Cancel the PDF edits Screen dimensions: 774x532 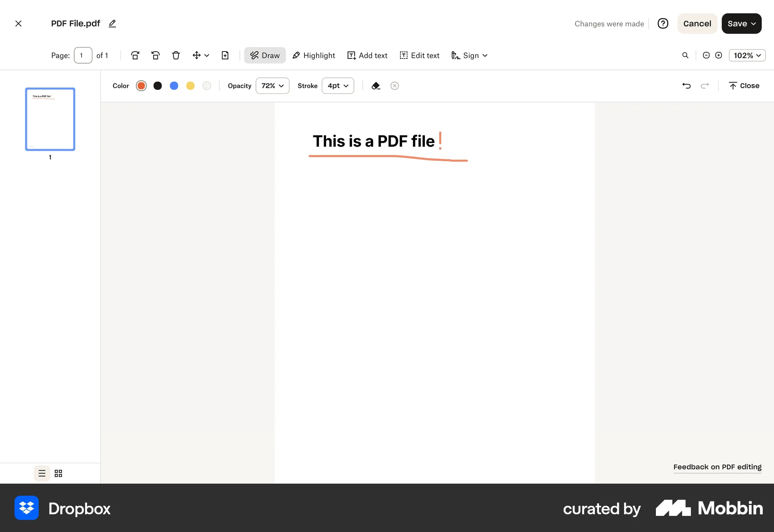click(x=697, y=23)
